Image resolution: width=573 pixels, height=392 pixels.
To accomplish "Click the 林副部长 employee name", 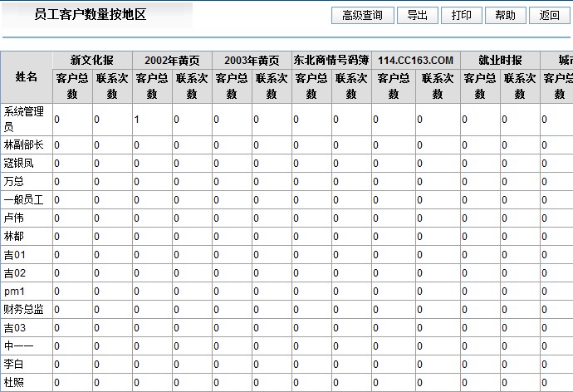I will tap(24, 145).
